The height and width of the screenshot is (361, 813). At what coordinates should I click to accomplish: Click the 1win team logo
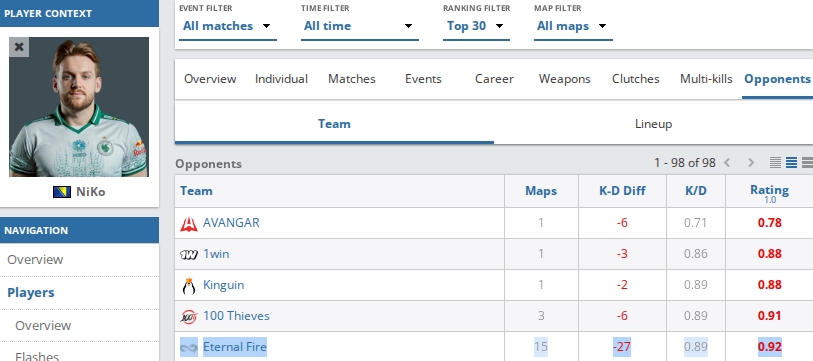tap(189, 255)
